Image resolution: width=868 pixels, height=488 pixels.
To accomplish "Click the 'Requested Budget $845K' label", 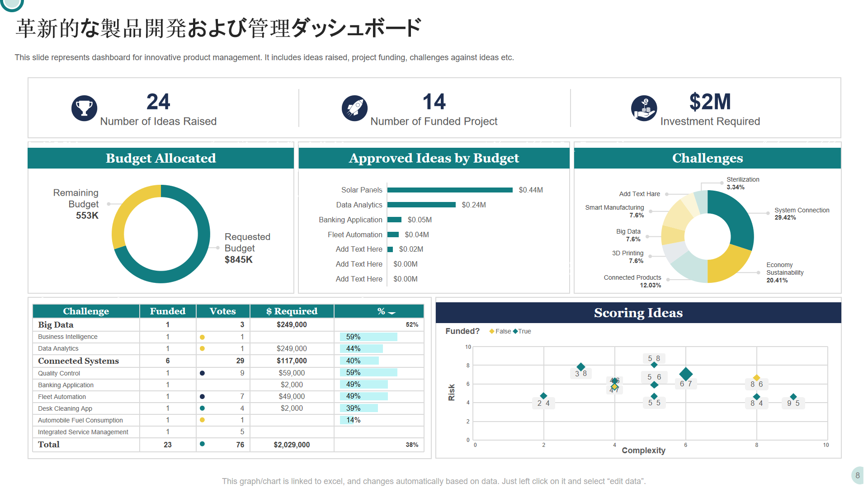I will tap(247, 248).
